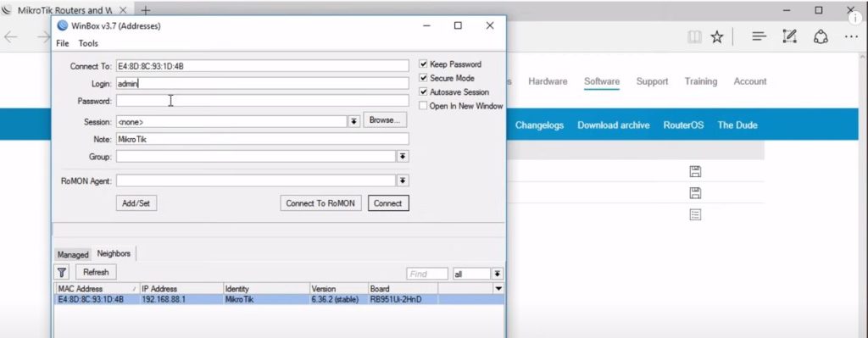Expand the Session dropdown arrow
Screen dimensions: 868x338
point(353,121)
